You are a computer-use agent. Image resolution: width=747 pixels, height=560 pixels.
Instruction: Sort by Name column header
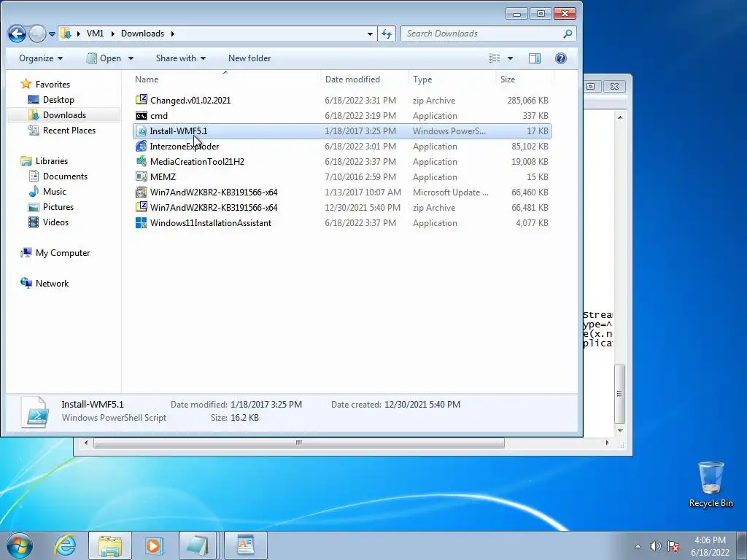(147, 79)
